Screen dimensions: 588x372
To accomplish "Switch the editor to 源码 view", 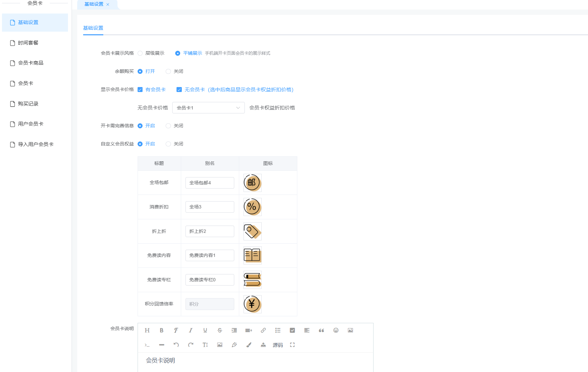I will click(x=278, y=345).
